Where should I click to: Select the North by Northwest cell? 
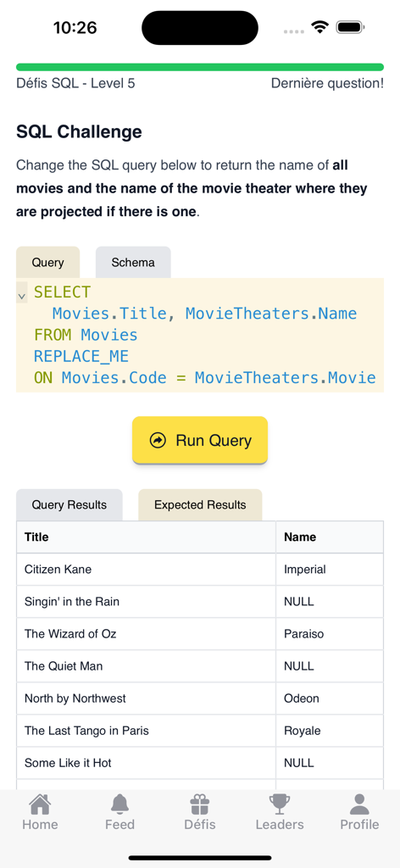pyautogui.click(x=146, y=698)
